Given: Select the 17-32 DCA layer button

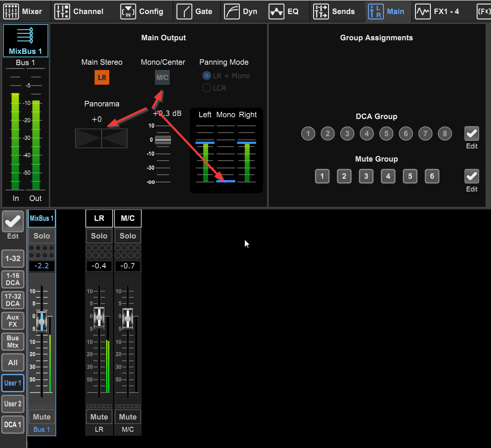Looking at the screenshot, I should (x=13, y=300).
